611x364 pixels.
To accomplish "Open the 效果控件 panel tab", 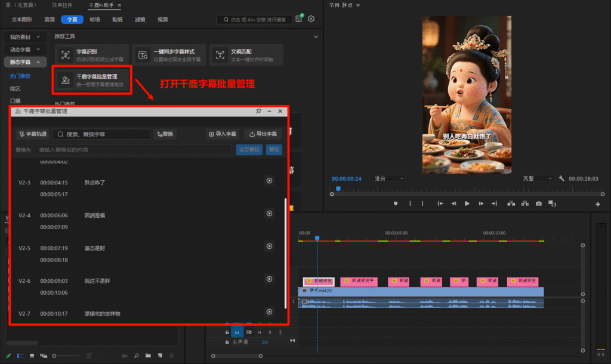I will [x=63, y=5].
